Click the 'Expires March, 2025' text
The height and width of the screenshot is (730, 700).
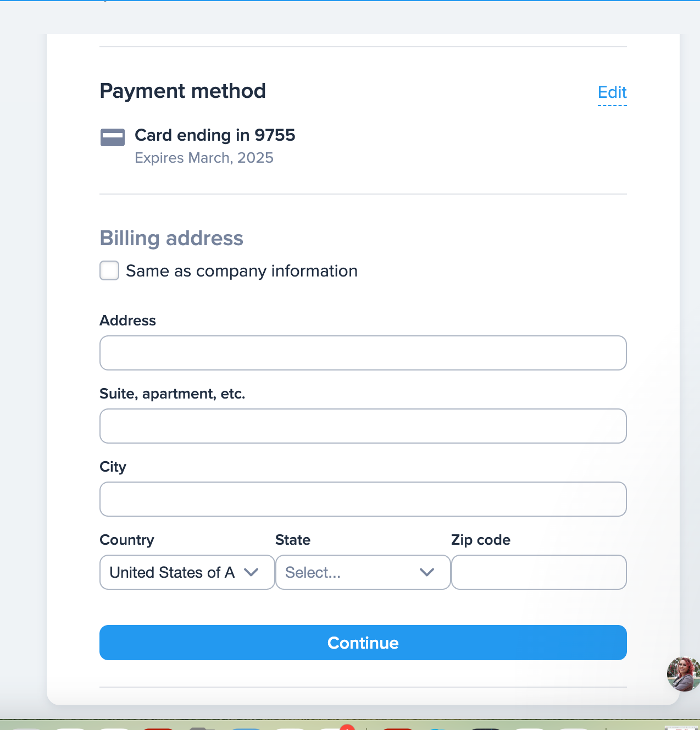pyautogui.click(x=204, y=158)
